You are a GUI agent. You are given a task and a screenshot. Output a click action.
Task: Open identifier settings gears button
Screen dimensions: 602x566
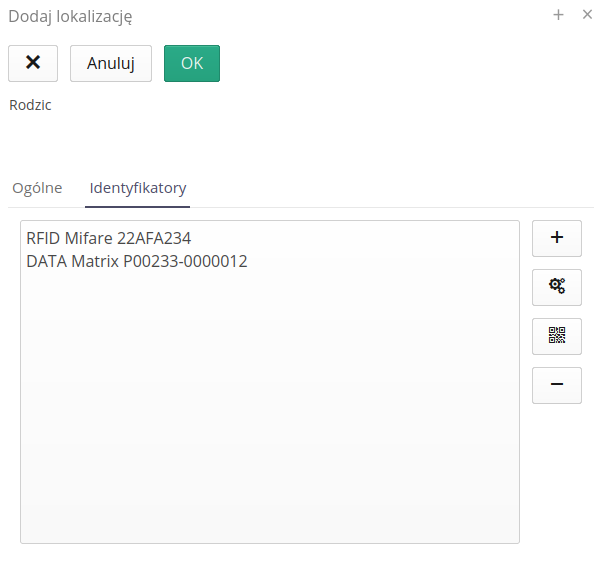pos(557,287)
